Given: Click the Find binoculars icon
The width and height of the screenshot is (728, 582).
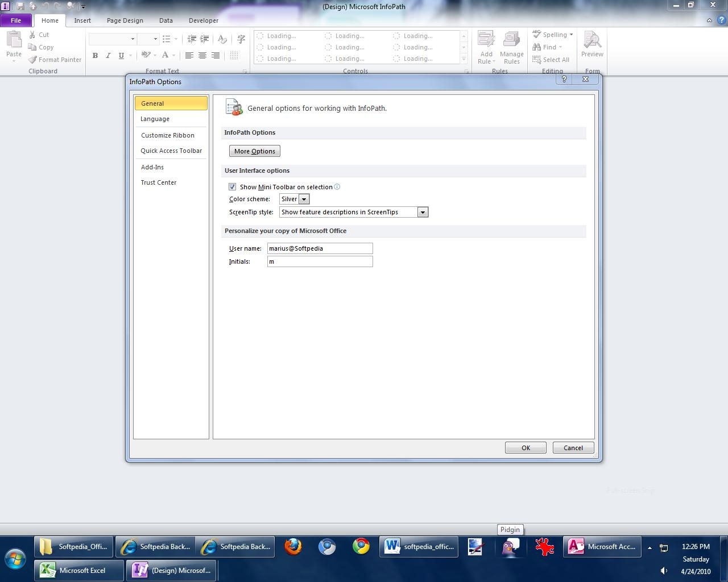Looking at the screenshot, I should 536,47.
